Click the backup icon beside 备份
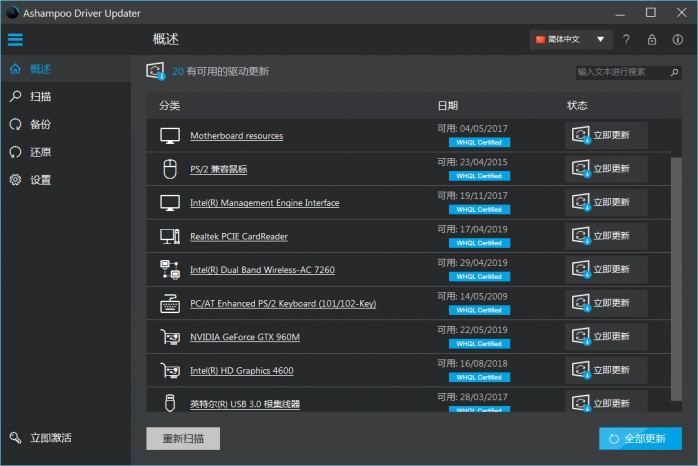The image size is (698, 466). (15, 124)
